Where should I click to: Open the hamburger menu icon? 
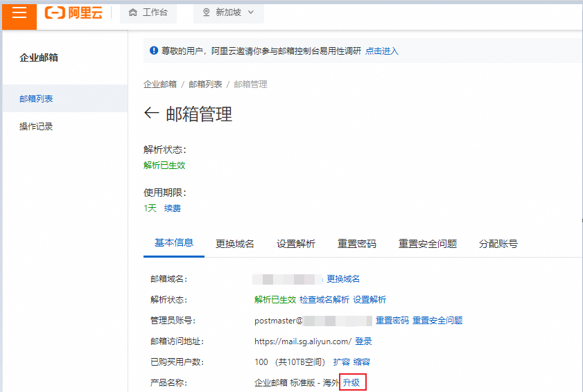(19, 12)
